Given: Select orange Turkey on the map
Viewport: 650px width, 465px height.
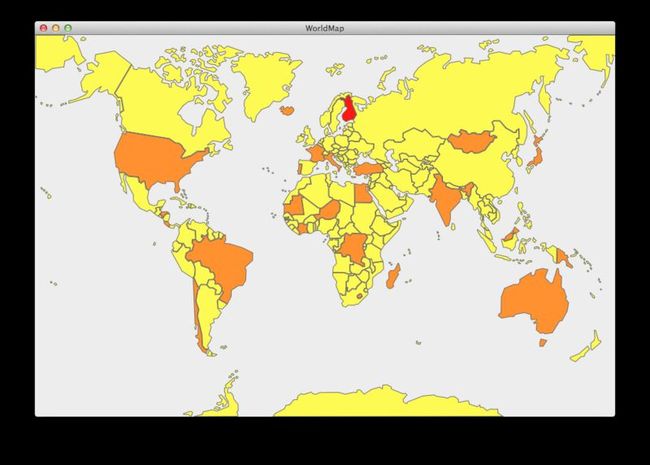Looking at the screenshot, I should [x=369, y=169].
